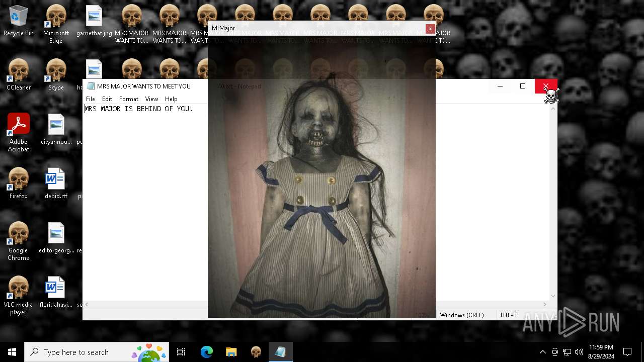Click taskbar search box
644x362 pixels.
click(97, 352)
